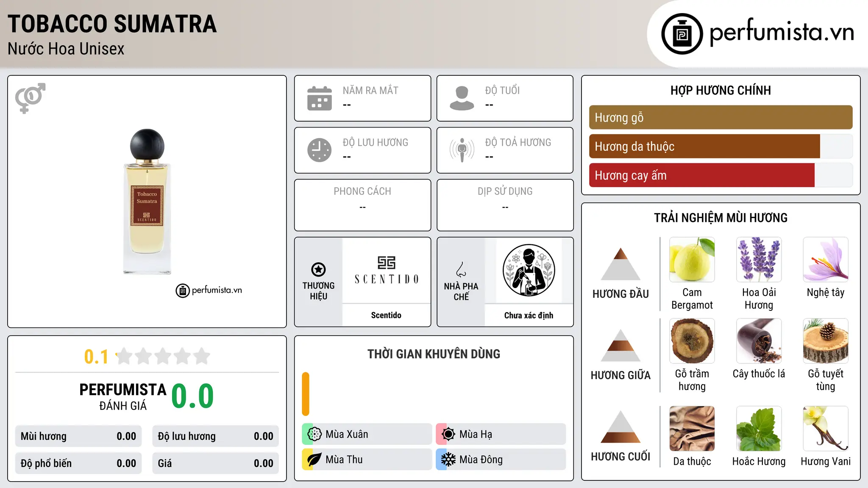868x488 pixels.
Task: Click the Mùi hương score row
Action: 78,436
